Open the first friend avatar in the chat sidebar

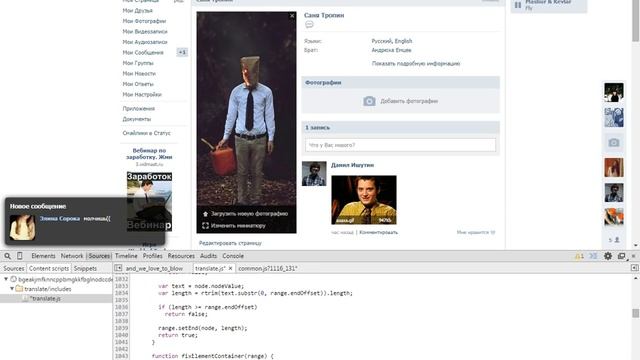click(614, 92)
